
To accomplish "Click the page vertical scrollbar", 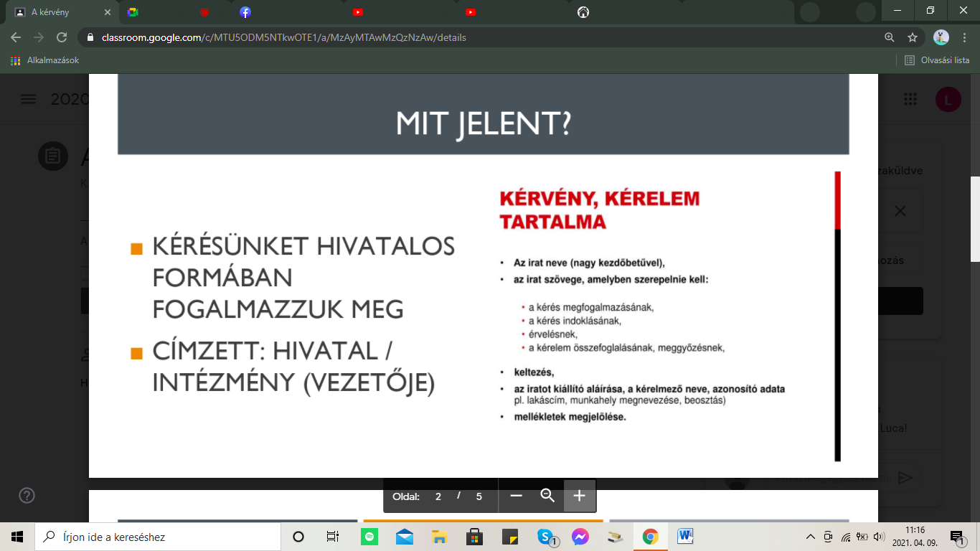I will 974,218.
